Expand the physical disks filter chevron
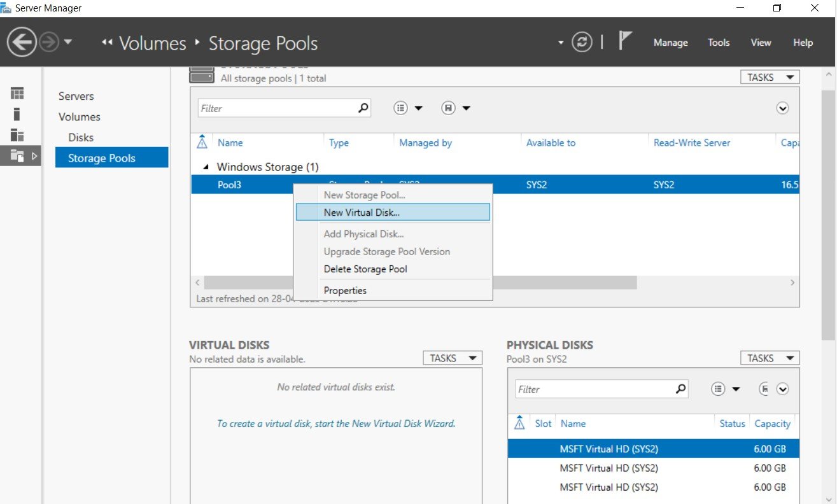This screenshot has height=504, width=837. (x=782, y=389)
